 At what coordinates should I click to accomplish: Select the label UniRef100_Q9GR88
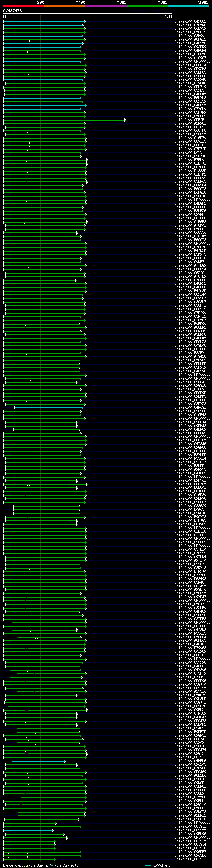click(190, 447)
